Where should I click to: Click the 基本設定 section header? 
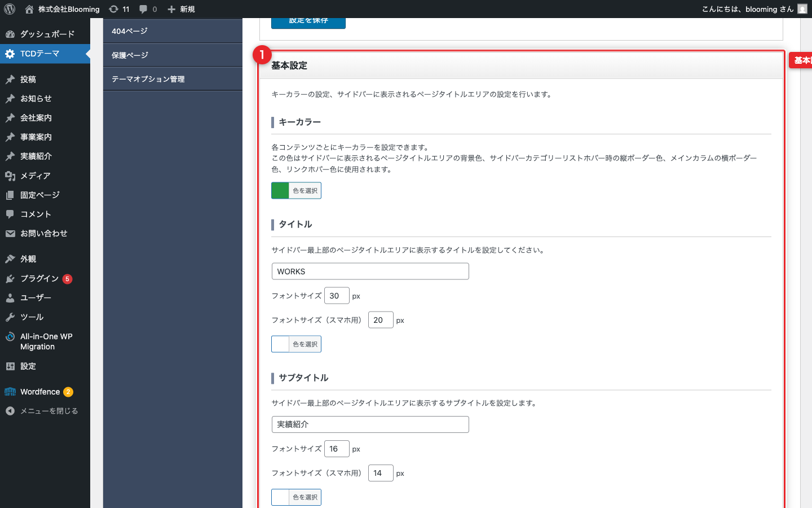521,65
